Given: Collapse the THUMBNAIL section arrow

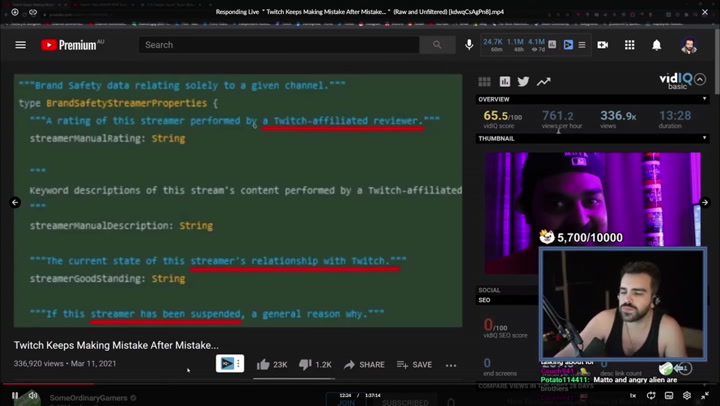Looking at the screenshot, I should (x=704, y=138).
